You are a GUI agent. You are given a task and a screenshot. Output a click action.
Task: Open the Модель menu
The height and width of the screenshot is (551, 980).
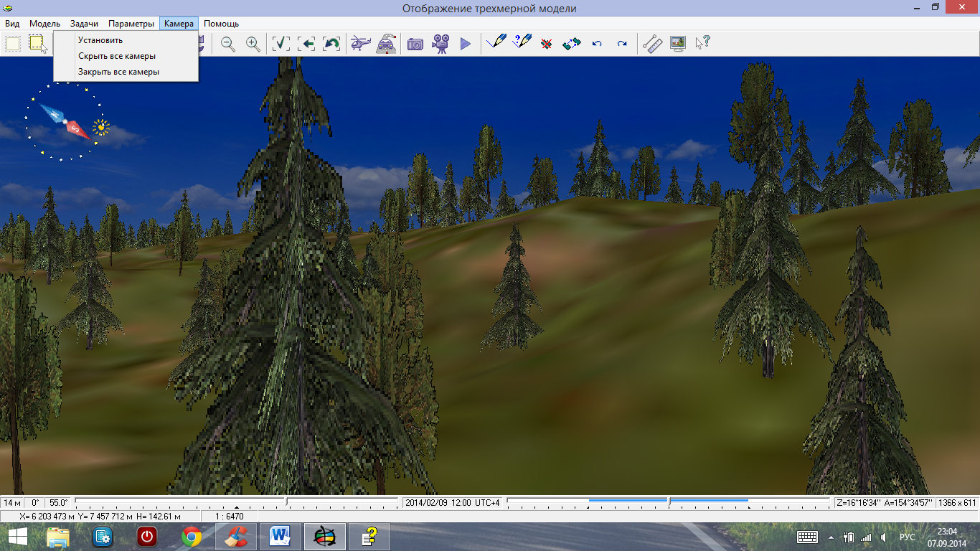44,24
